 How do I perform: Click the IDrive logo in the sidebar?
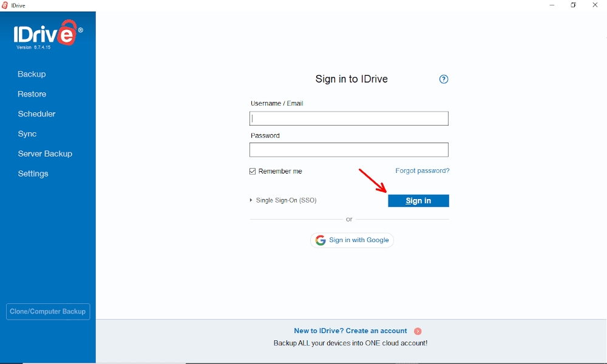coord(48,33)
